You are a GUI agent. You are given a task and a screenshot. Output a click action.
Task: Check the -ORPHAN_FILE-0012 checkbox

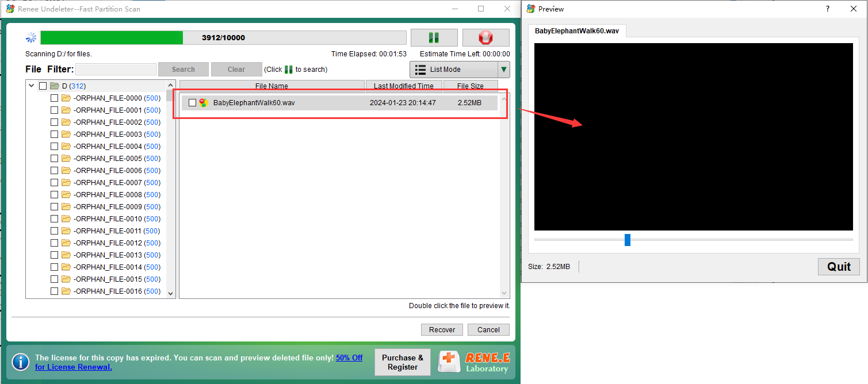tap(54, 243)
